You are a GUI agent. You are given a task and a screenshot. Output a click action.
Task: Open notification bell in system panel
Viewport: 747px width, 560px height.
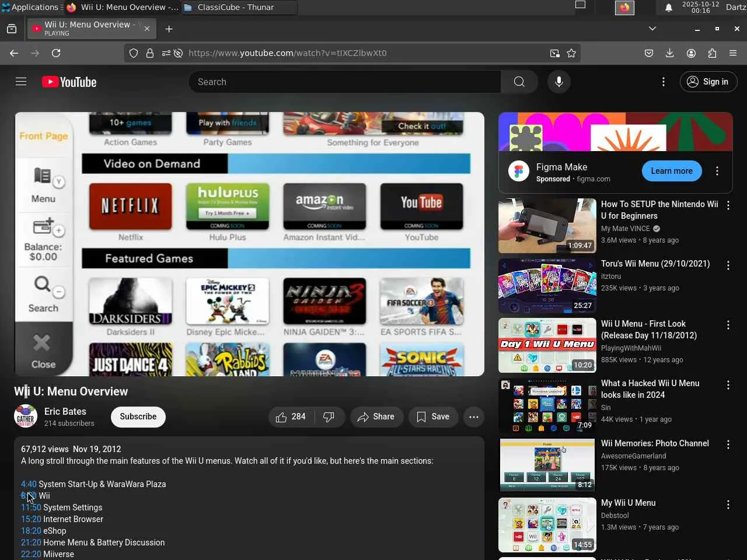click(669, 8)
